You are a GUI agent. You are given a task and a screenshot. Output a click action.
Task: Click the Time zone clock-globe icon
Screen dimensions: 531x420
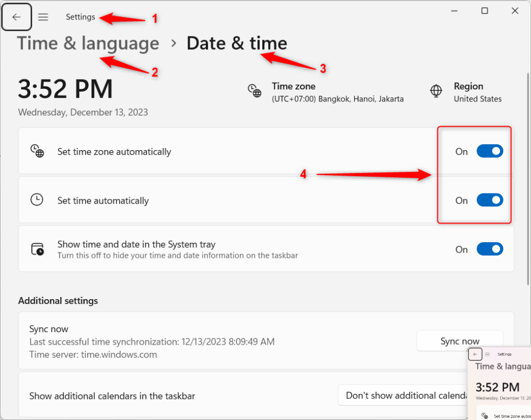click(x=254, y=91)
